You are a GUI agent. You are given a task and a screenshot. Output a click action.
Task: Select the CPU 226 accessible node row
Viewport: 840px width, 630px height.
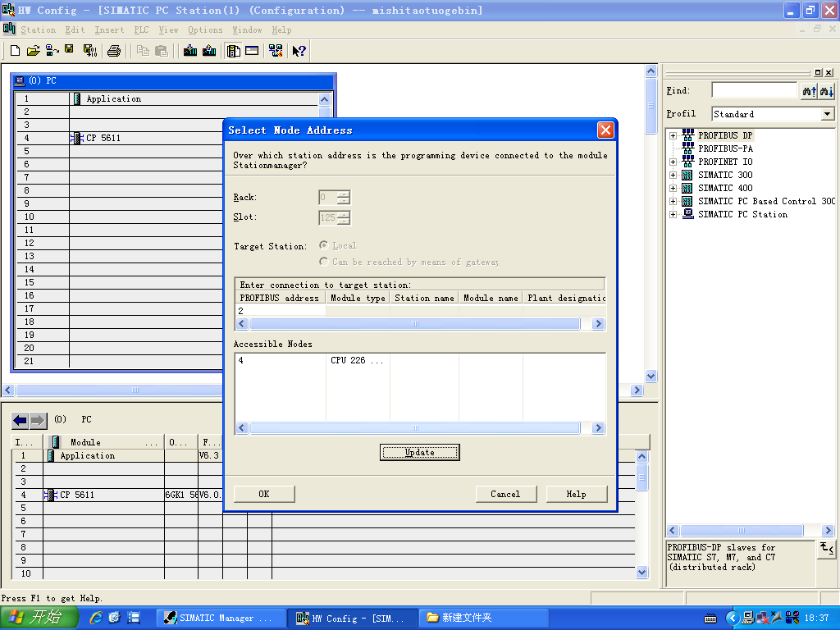point(420,361)
